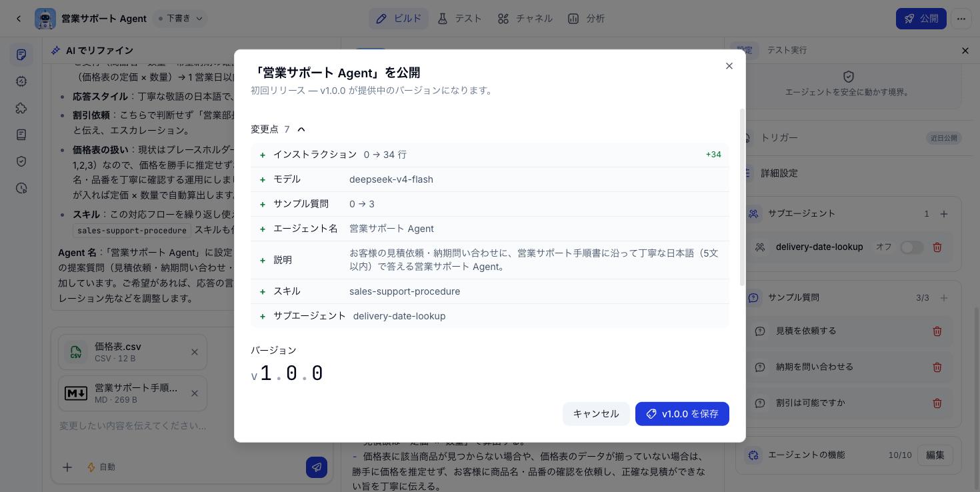980x492 pixels.
Task: Click 編集 for エージェントの機能
Action: tap(935, 455)
